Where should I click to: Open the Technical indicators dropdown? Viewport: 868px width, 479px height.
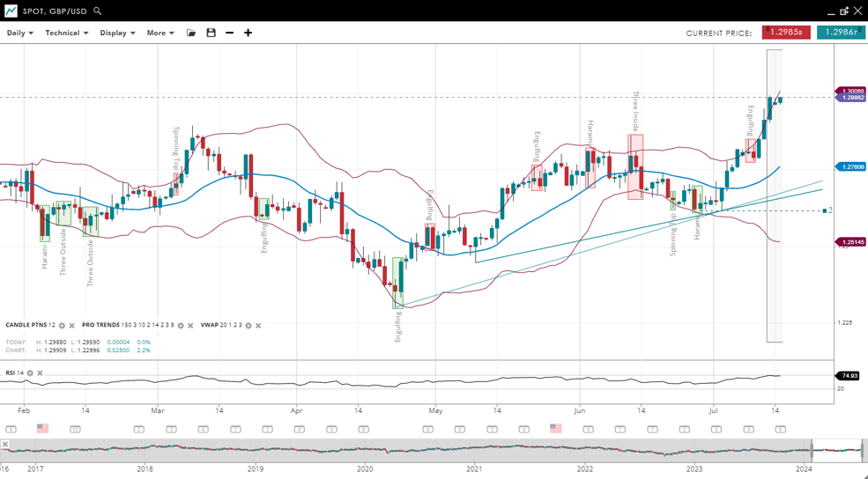click(67, 33)
